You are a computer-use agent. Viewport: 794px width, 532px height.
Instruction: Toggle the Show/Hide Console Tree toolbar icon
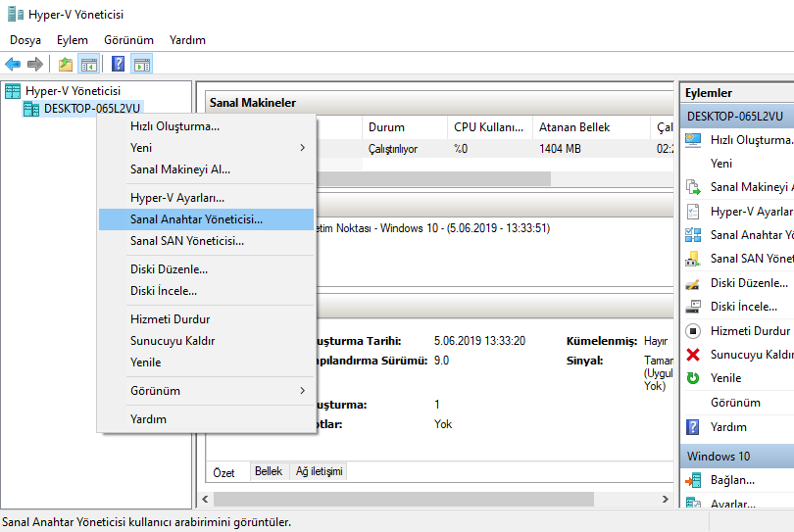[88, 65]
